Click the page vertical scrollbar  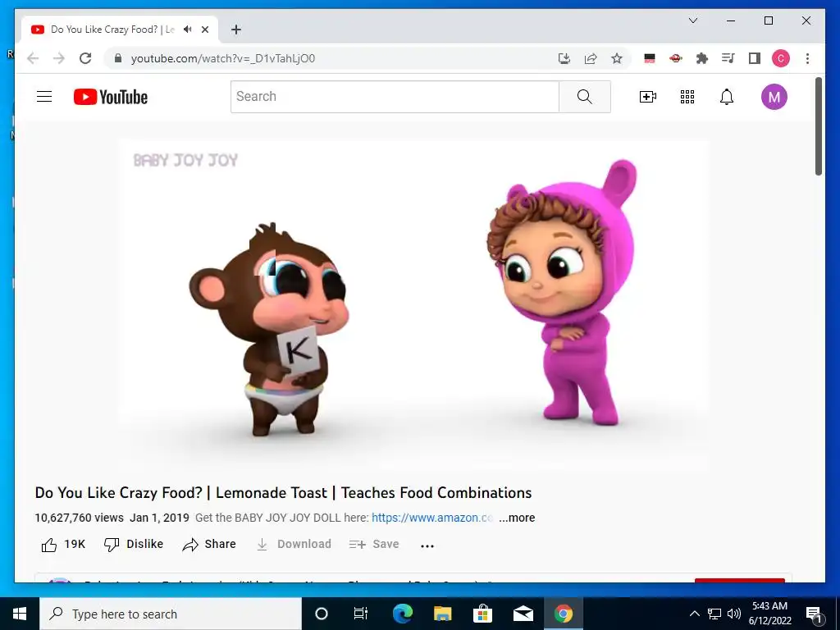coord(818,126)
